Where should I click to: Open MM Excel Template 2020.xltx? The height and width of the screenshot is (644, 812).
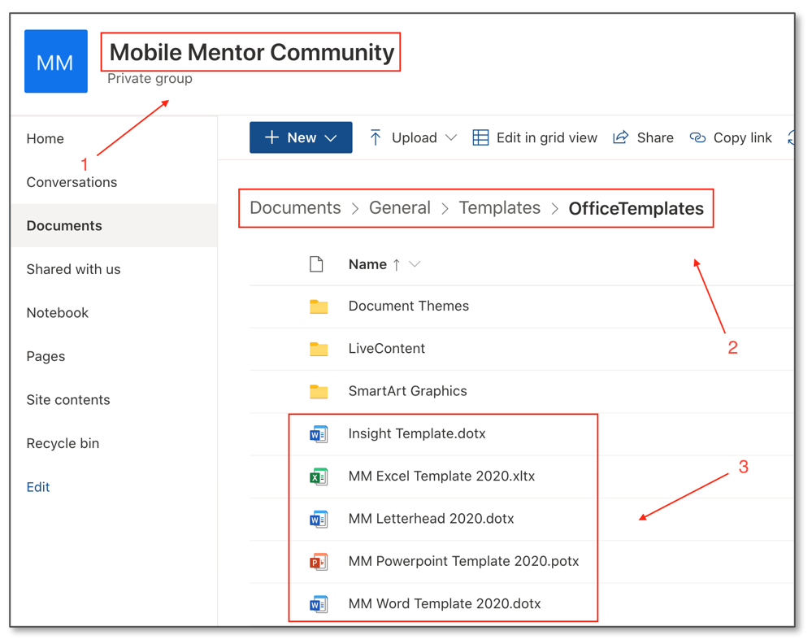point(441,476)
